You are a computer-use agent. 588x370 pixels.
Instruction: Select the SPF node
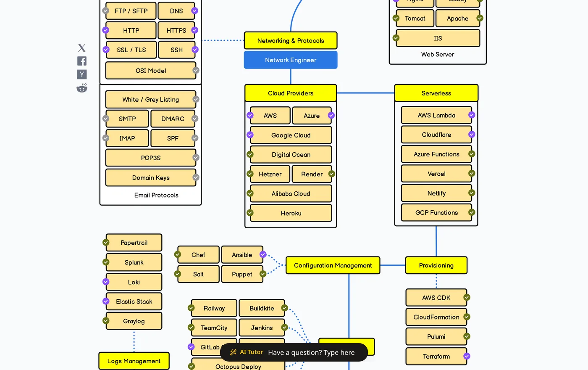tap(173, 138)
